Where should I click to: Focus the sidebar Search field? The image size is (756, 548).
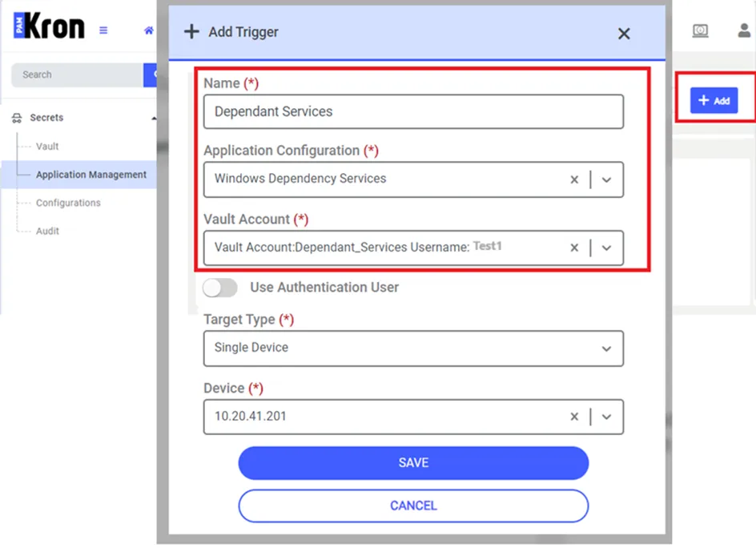[77, 75]
